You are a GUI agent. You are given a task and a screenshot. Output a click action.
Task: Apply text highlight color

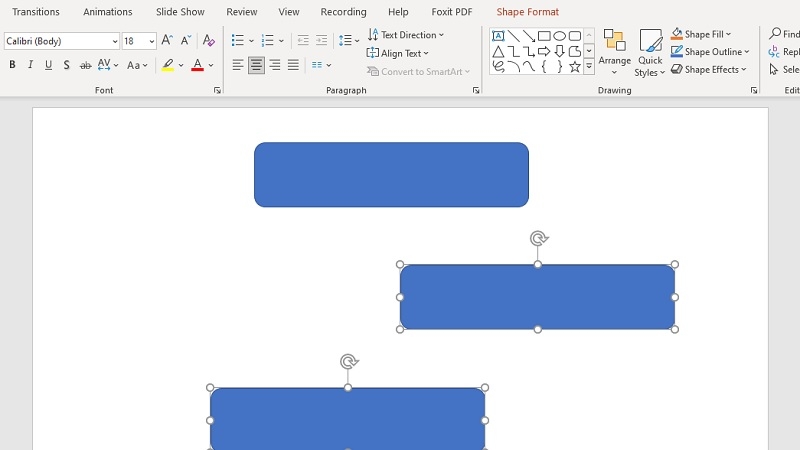click(168, 65)
